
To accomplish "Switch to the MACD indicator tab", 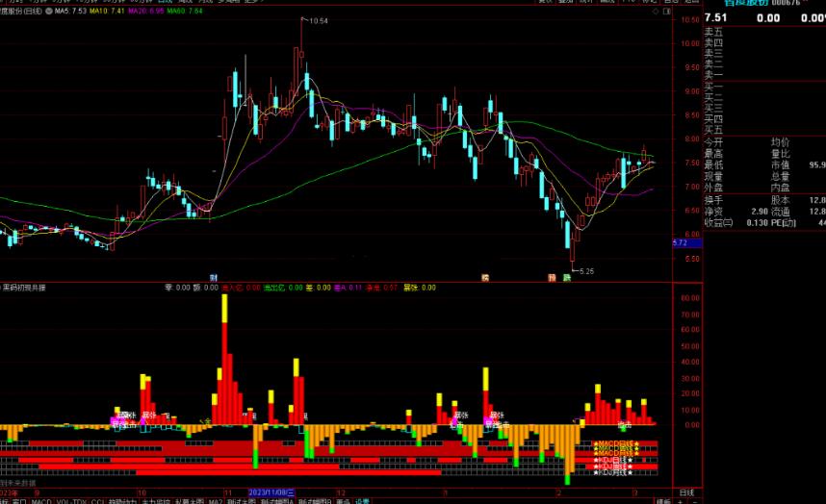I will click(x=41, y=501).
